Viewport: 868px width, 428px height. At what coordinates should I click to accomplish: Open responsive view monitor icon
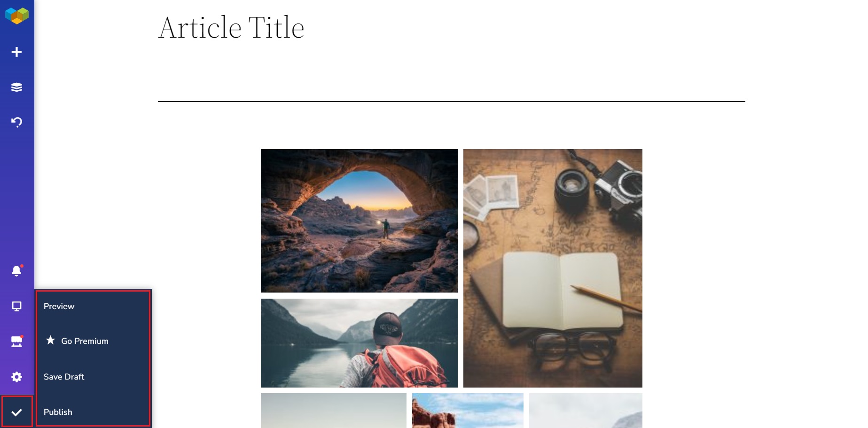click(17, 306)
